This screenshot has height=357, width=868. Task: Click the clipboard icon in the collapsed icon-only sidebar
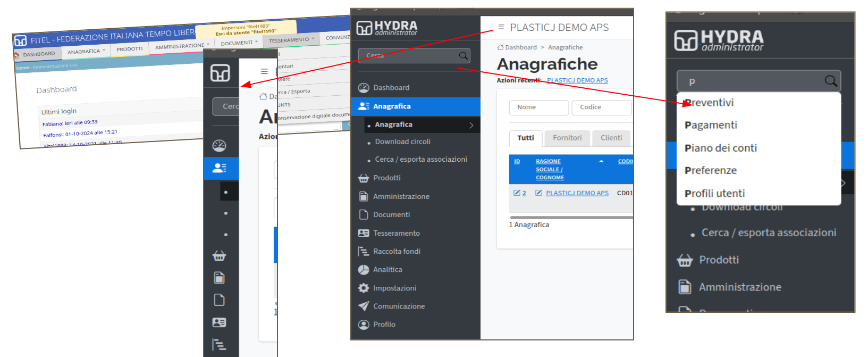pos(219,278)
